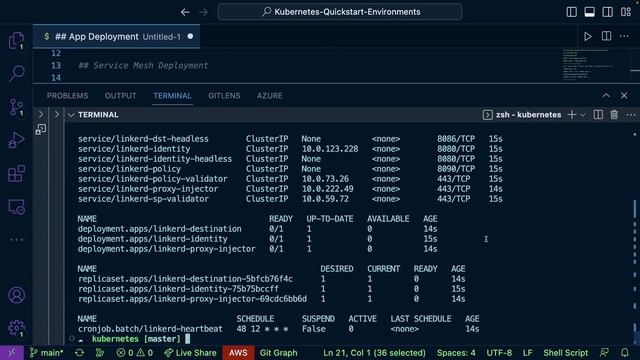Split the terminal
Image resolution: width=640 pixels, height=360 pixels.
click(x=598, y=115)
